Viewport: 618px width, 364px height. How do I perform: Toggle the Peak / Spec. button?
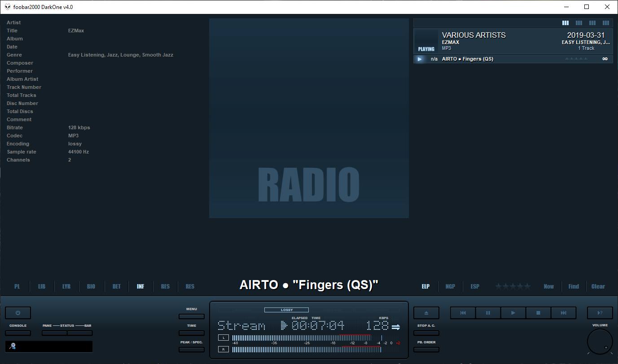[x=192, y=350]
